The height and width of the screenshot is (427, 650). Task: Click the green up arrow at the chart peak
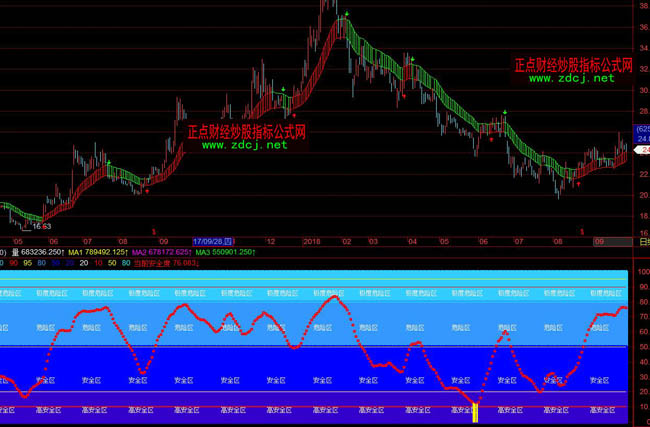click(x=346, y=15)
